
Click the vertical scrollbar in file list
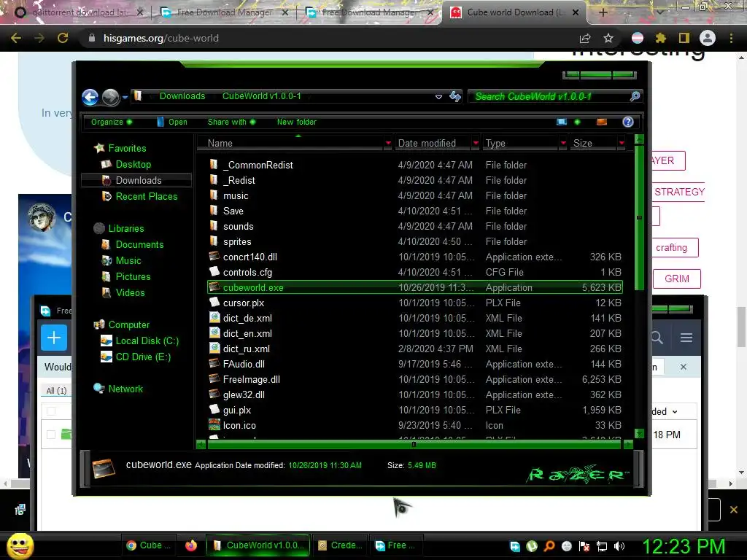pos(639,217)
